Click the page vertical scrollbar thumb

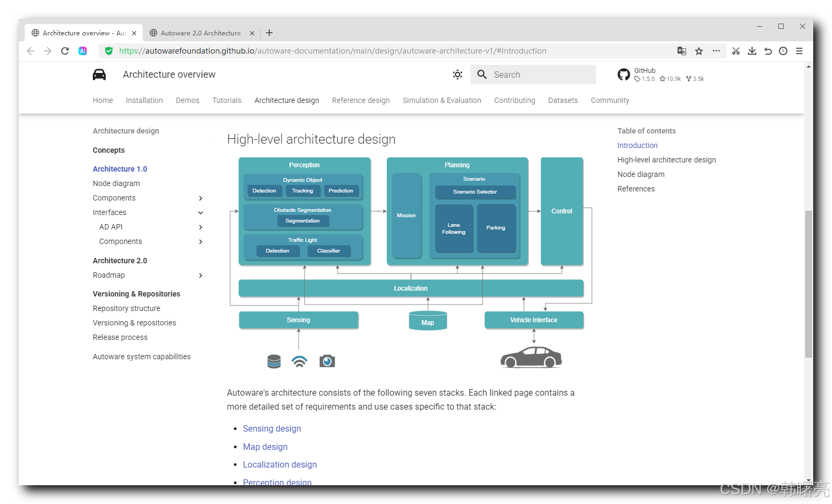[x=808, y=284]
